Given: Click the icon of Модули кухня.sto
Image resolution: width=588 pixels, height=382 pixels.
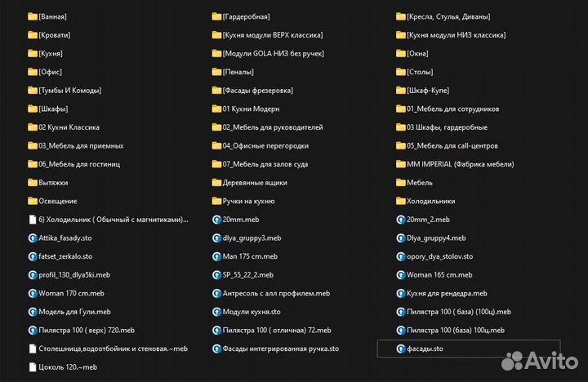Looking at the screenshot, I should click(x=216, y=312).
